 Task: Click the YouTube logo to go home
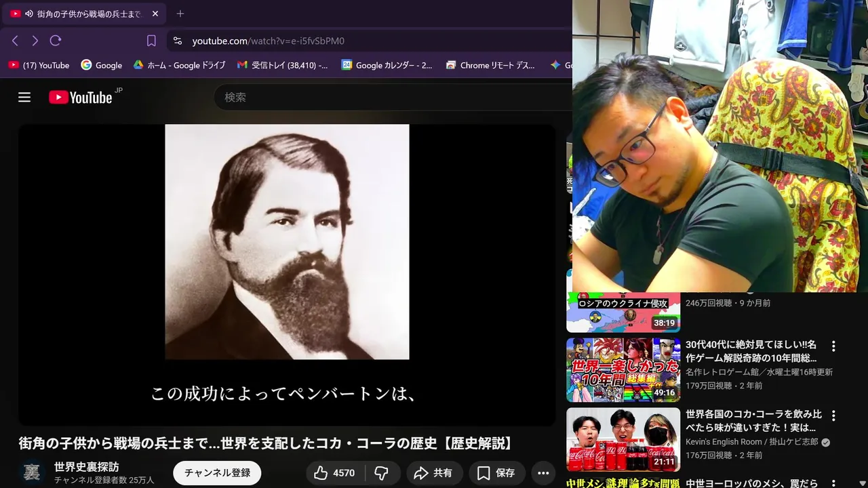[x=81, y=98]
